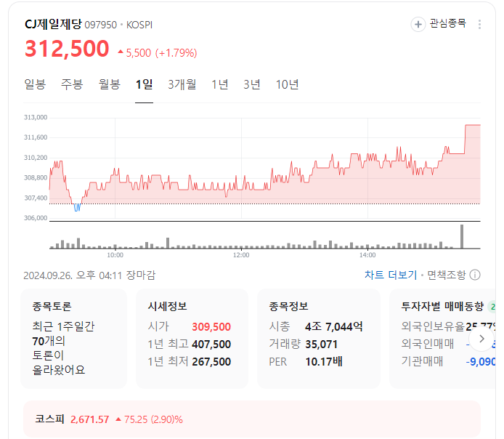Click the 313,000 price axis label

(x=36, y=118)
